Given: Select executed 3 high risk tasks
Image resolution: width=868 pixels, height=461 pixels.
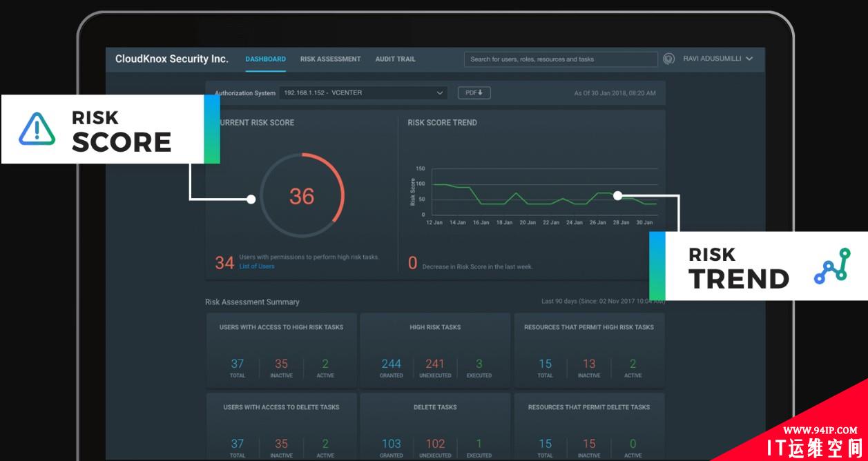Looking at the screenshot, I should click(479, 364).
